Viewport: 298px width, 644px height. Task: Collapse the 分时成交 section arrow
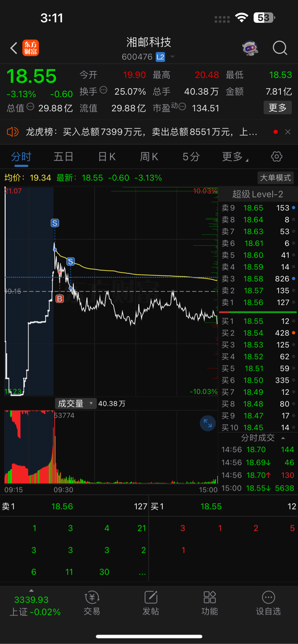pyautogui.click(x=283, y=438)
